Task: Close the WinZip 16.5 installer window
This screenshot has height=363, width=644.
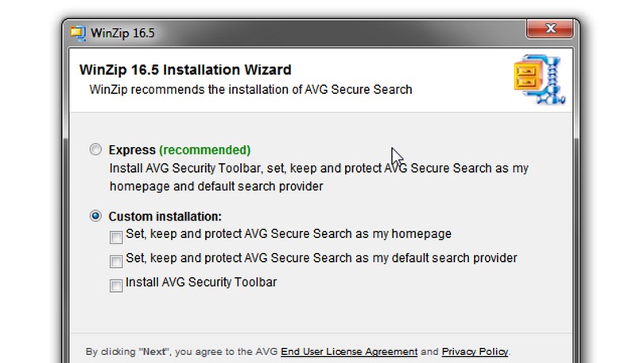Action: (x=549, y=29)
